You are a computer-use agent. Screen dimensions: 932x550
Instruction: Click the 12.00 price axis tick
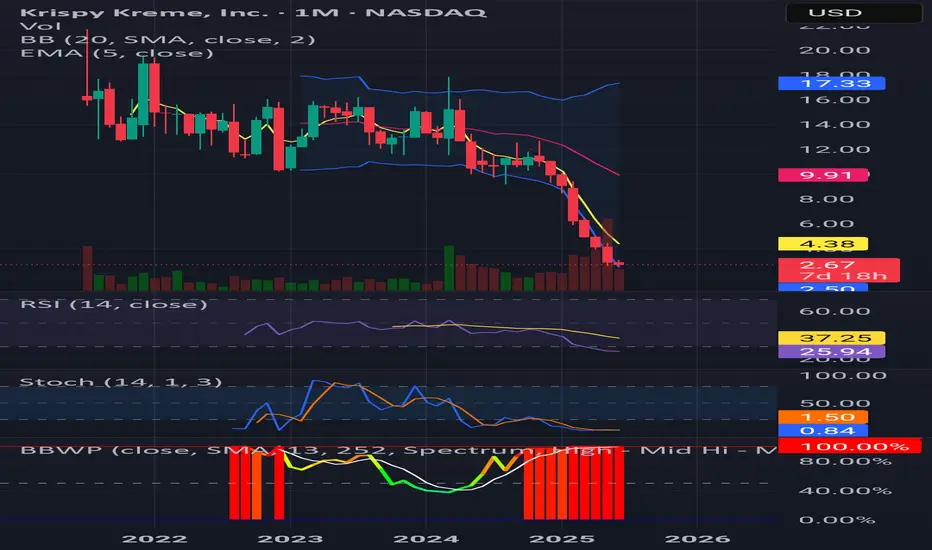[835, 149]
